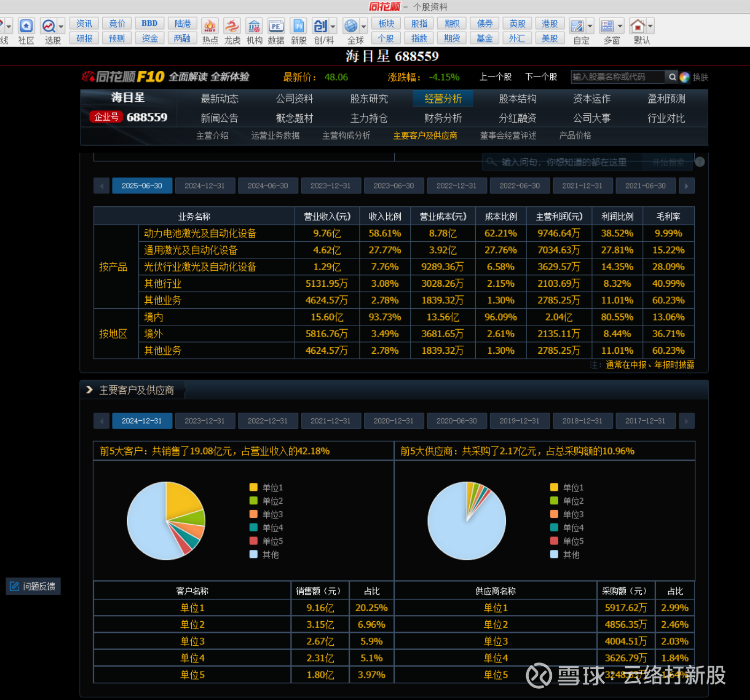Screen dimensions: 750x700
Task: Select the 财务分析 tab
Action: 443,118
